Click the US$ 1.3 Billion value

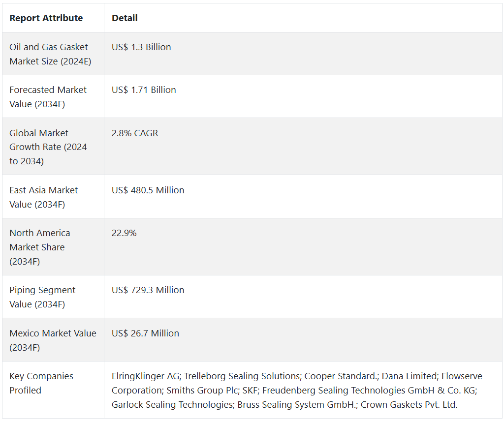coord(141,47)
